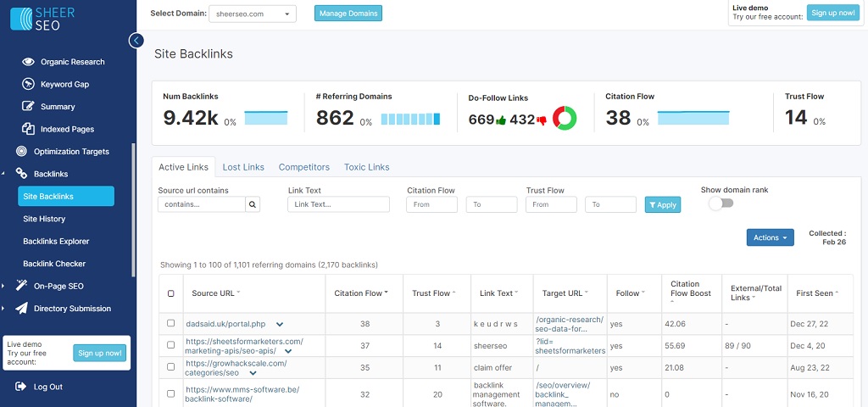
Task: Click the Trust Flow From field
Action: click(551, 204)
